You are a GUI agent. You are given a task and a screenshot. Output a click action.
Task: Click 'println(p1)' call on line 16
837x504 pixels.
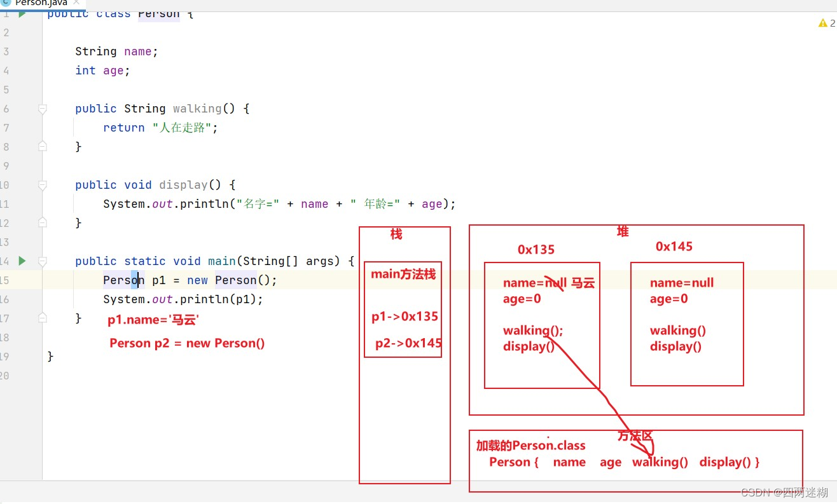[218, 299]
